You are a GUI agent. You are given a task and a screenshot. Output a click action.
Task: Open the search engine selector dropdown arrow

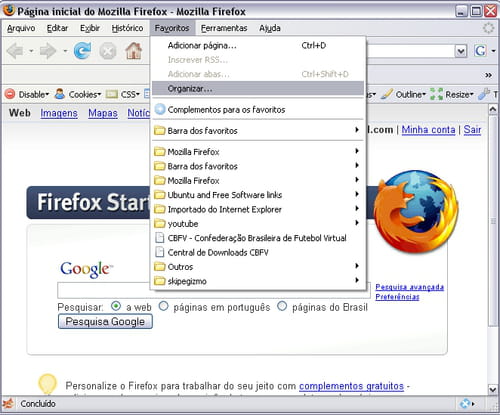point(493,51)
